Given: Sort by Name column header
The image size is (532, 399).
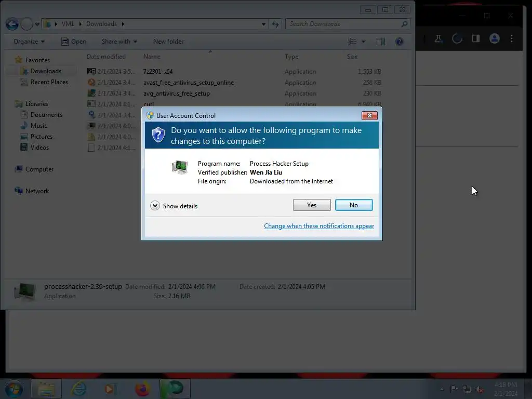Looking at the screenshot, I should pos(152,57).
